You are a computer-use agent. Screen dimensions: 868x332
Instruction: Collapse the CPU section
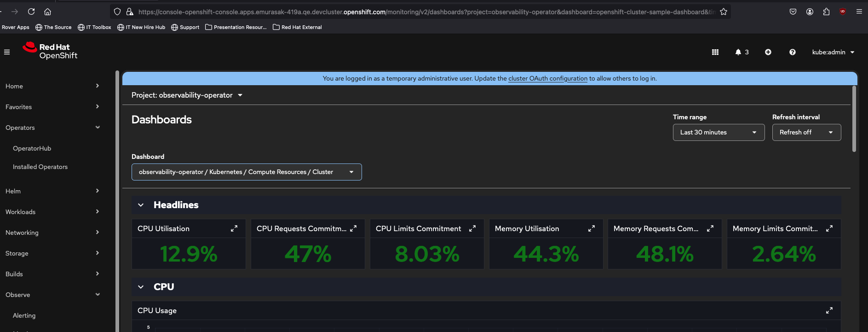coord(141,287)
